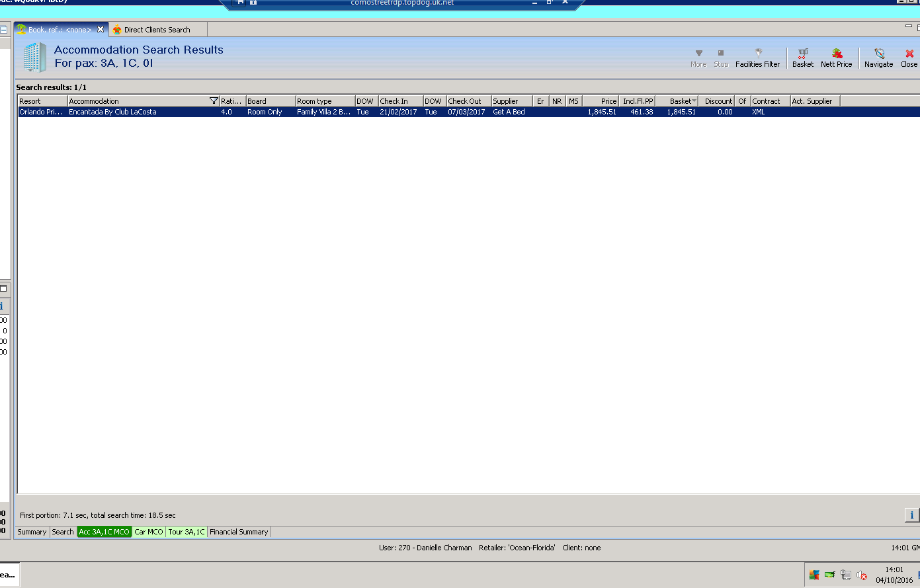Screen dimensions: 920x588
Task: Select the Encantada By Club LaCosta row
Action: point(468,112)
